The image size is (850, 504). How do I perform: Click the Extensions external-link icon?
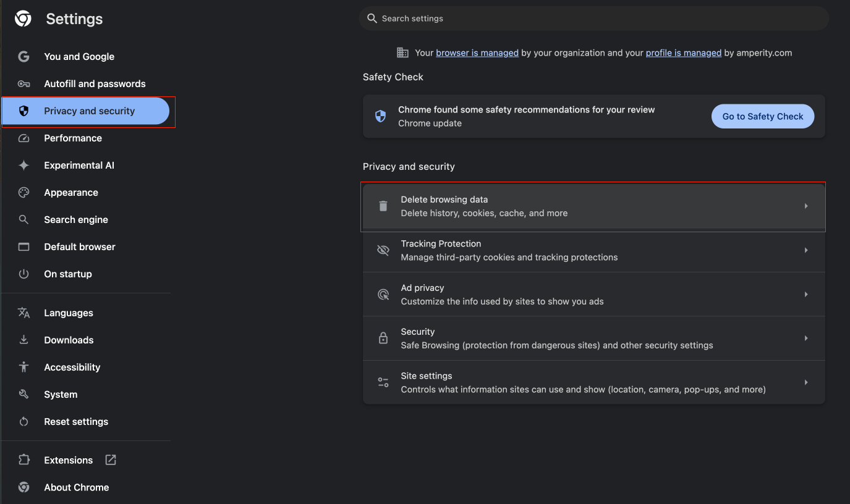[111, 460]
